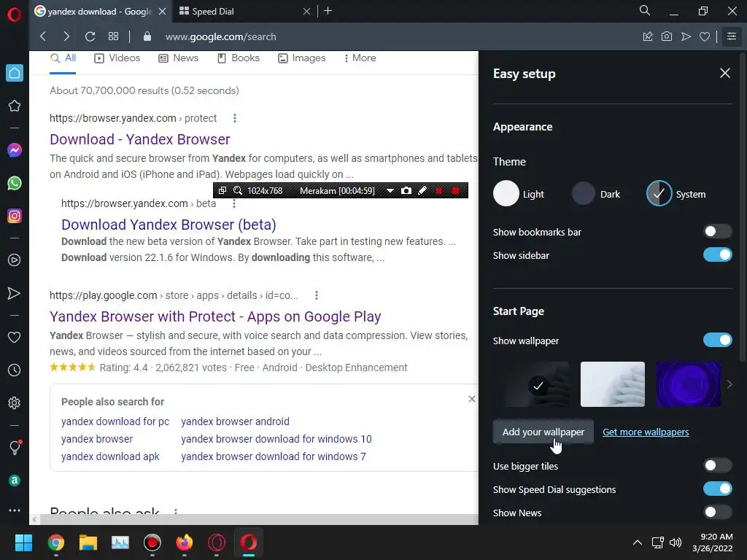Open Messenger in the sidebar
This screenshot has height=560, width=747.
(15, 150)
